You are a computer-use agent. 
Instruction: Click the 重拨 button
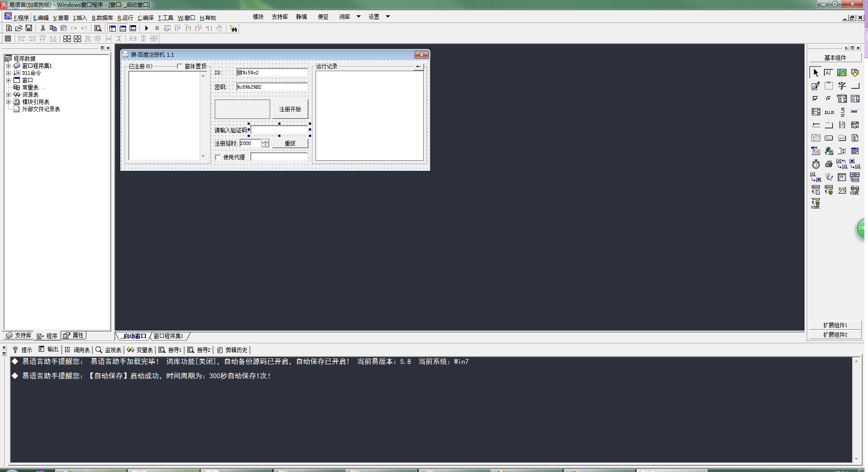pyautogui.click(x=290, y=144)
